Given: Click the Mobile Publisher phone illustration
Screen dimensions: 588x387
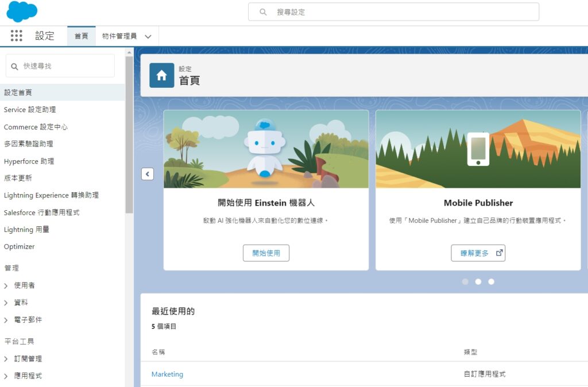Looking at the screenshot, I should coord(478,149).
